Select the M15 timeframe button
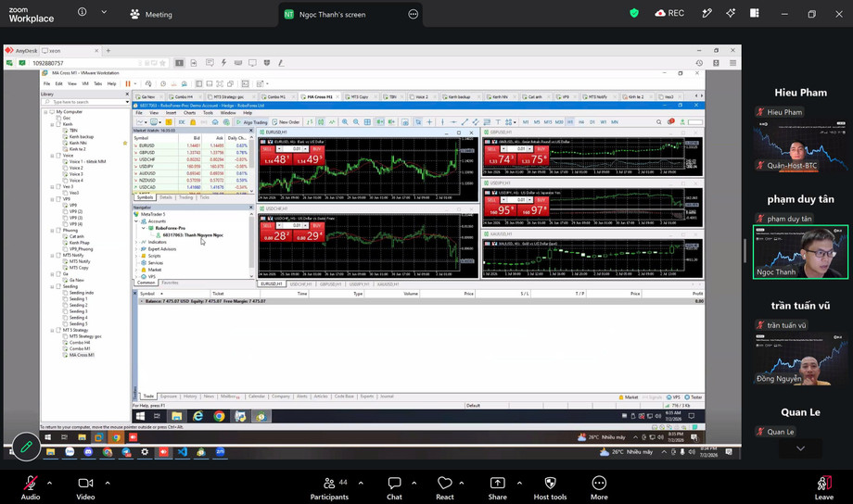853x504 pixels. point(548,122)
